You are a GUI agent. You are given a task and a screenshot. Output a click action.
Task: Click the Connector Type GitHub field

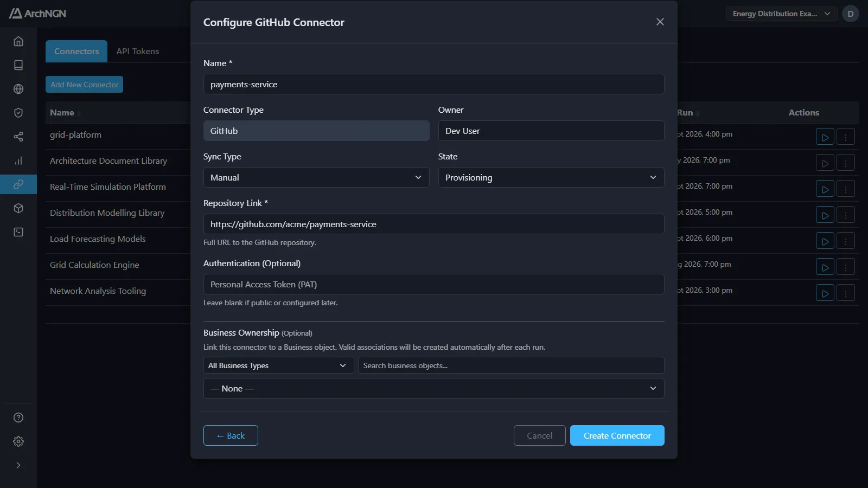(x=316, y=131)
